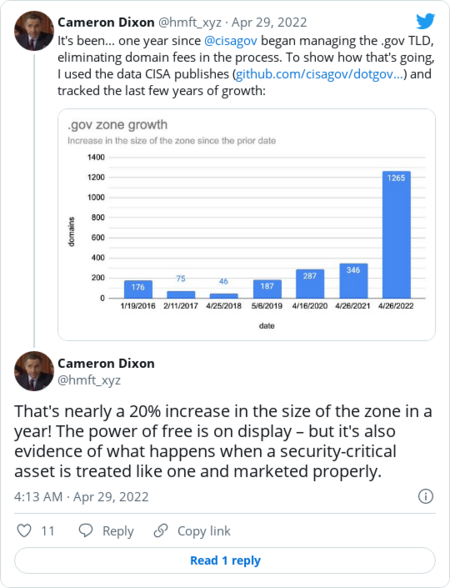
Task: Click the copy link chain icon
Action: coord(161,530)
